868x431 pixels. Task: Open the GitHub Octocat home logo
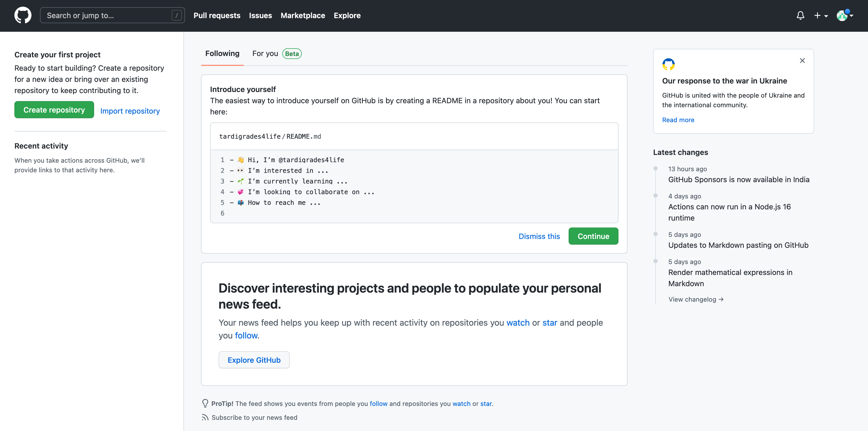click(23, 15)
